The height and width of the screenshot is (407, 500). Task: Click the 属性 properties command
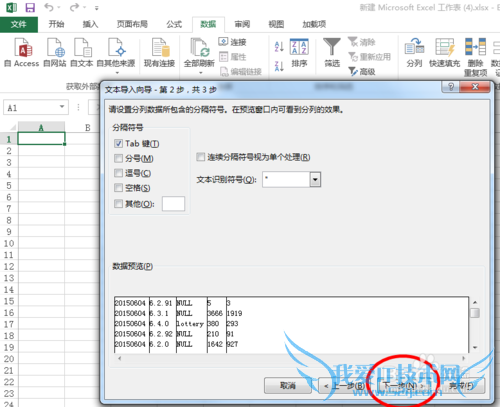pyautogui.click(x=233, y=57)
